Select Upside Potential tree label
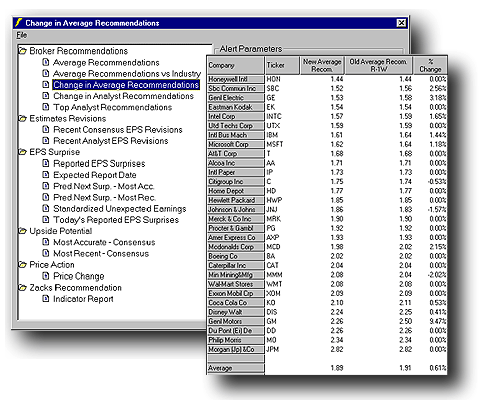This screenshot has height=400, width=490. 61,231
